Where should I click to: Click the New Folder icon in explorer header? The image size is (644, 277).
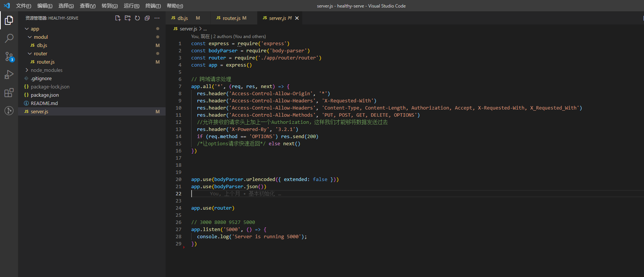pos(128,18)
